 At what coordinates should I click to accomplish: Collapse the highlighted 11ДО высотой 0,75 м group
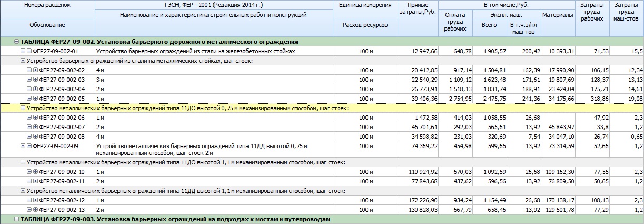pyautogui.click(x=23, y=108)
